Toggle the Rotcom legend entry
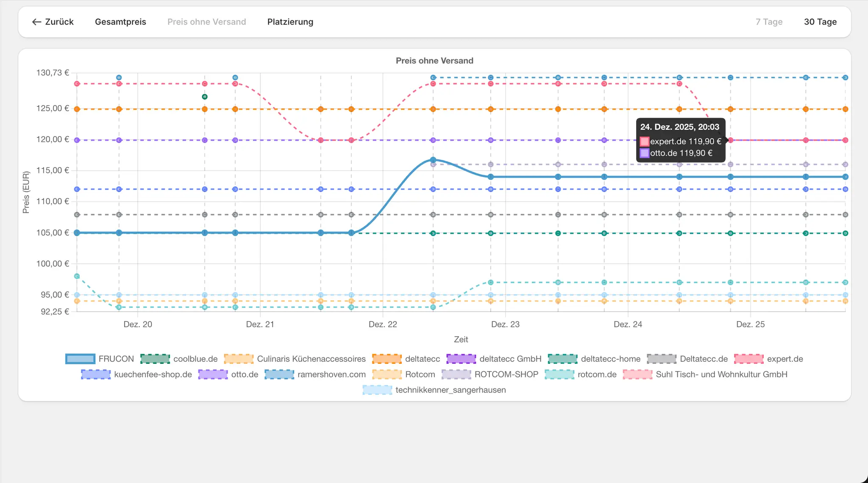Screen dimensions: 868x483 click(403, 374)
